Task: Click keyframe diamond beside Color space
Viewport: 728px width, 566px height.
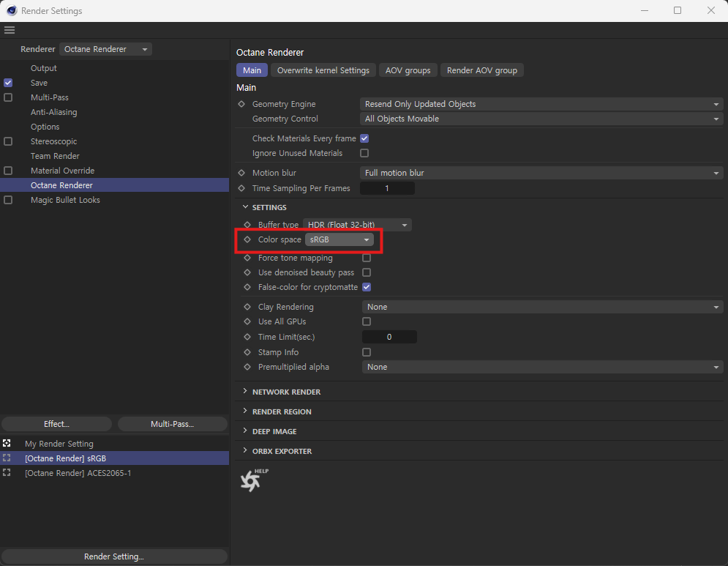Action: [x=247, y=239]
